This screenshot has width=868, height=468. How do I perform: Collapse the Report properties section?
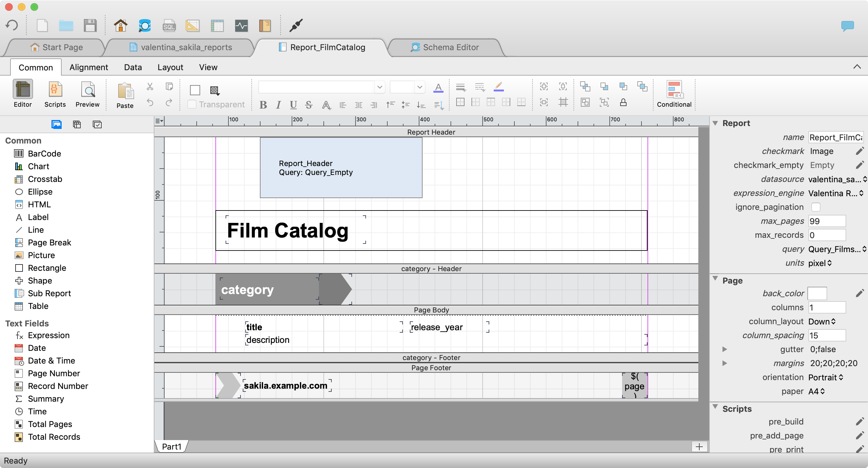[715, 123]
